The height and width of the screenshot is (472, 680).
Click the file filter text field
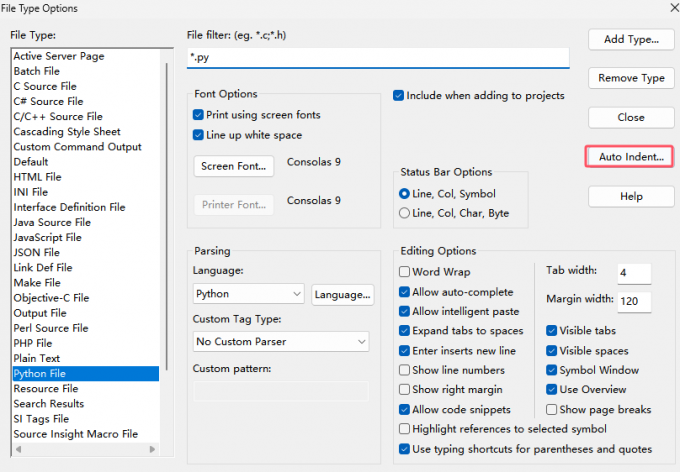coord(378,57)
